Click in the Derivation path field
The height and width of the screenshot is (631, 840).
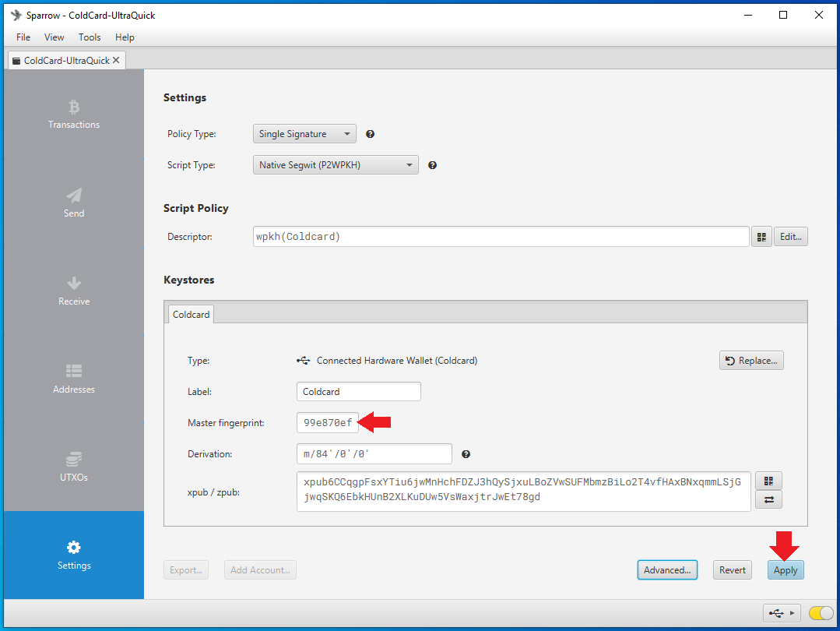[374, 454]
